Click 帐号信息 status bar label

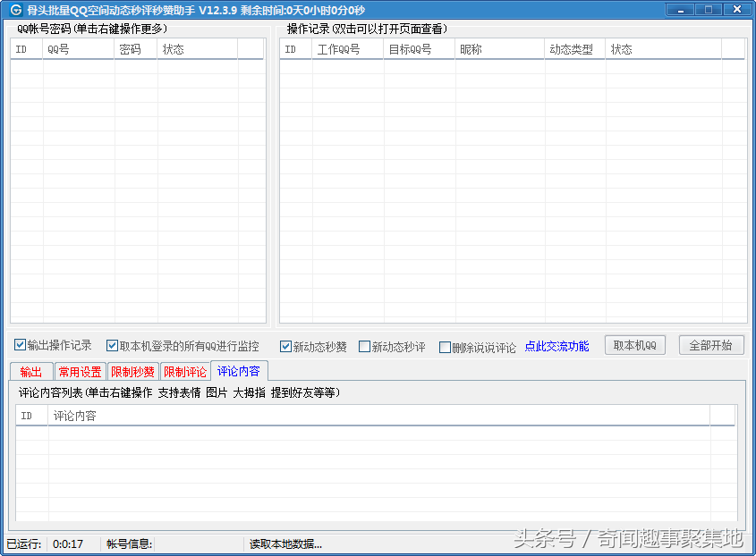click(x=129, y=544)
